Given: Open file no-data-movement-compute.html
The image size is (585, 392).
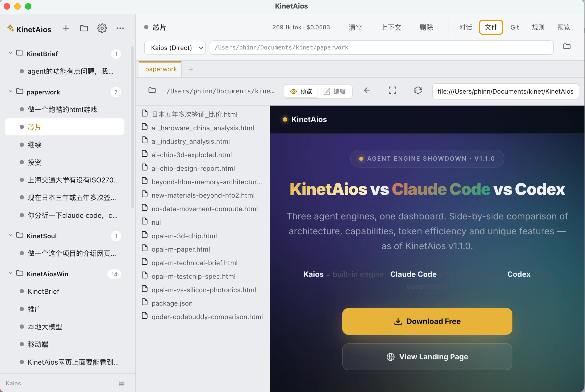Looking at the screenshot, I should (x=202, y=209).
